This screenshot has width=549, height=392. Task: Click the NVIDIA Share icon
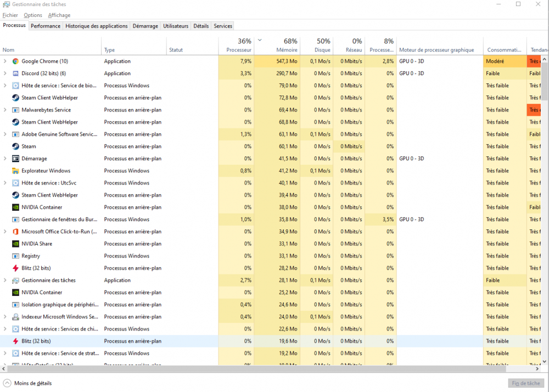tap(15, 244)
